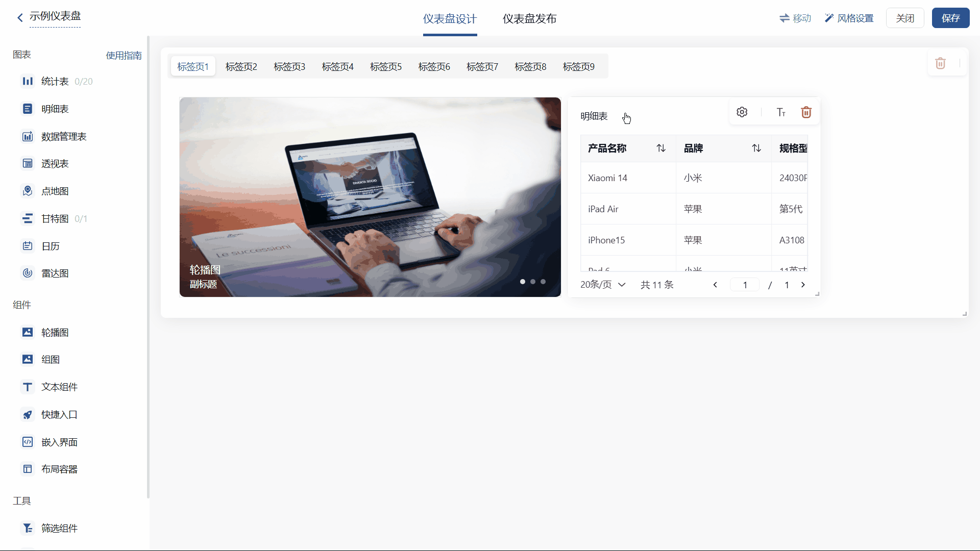Pick the 点地图 map pin icon

click(28, 191)
